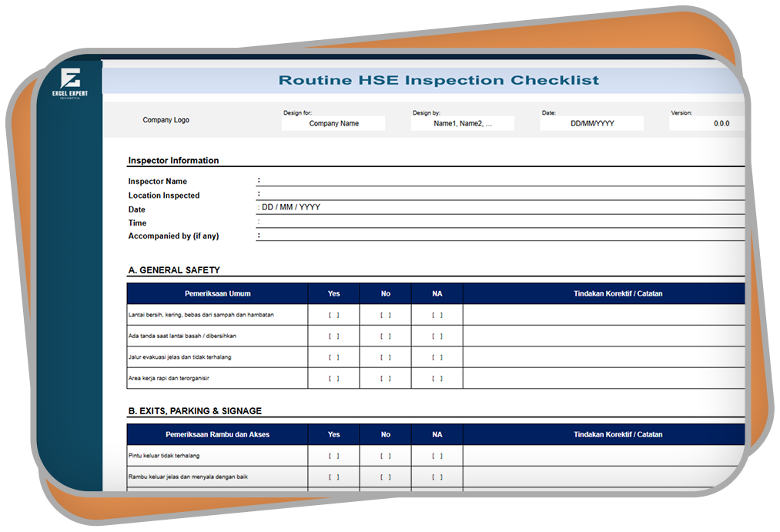Check Yes for Lantai bersih, kering row
Screen dimensions: 780x532
pos(333,315)
